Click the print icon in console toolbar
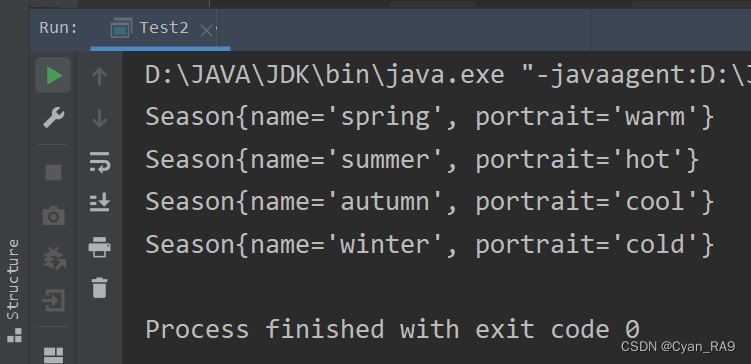The width and height of the screenshot is (751, 364). tap(99, 247)
